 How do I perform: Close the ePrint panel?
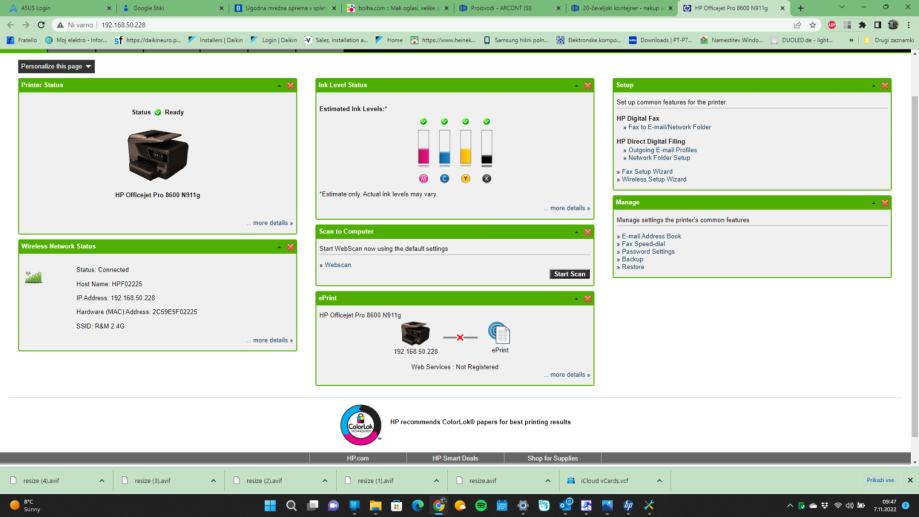(x=587, y=299)
